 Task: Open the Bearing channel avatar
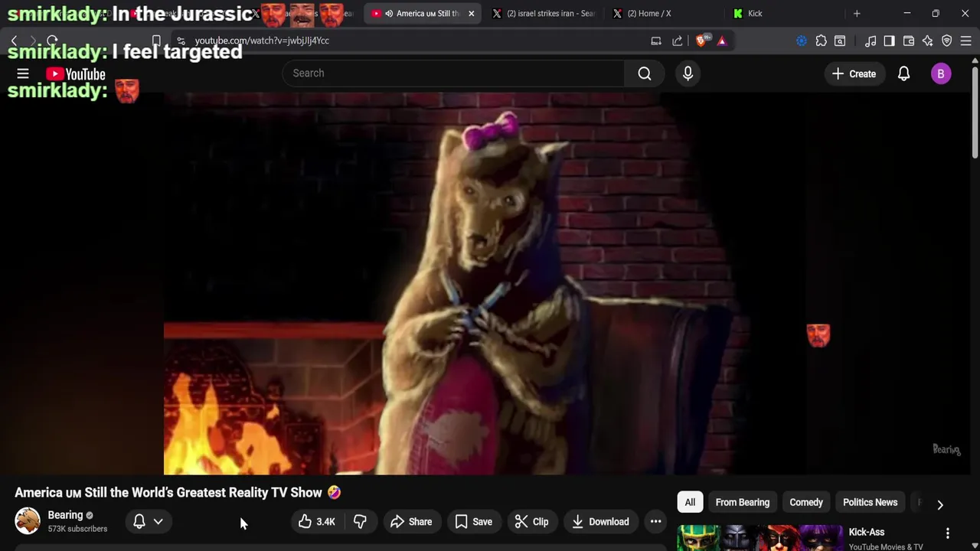(28, 521)
